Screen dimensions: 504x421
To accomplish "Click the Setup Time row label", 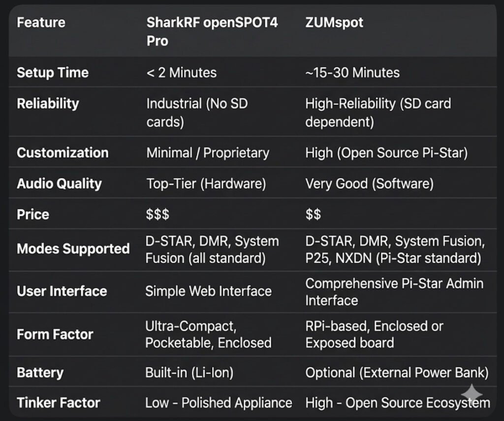I will pos(53,73).
